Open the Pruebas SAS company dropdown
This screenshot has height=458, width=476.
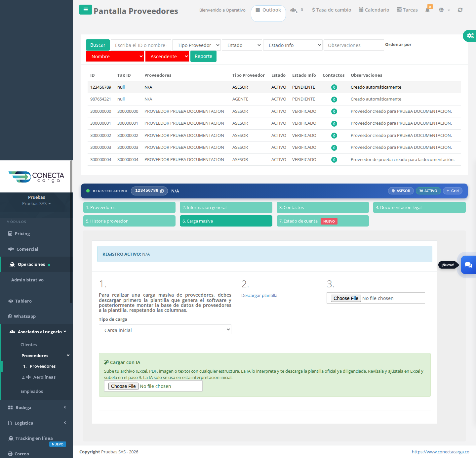(x=36, y=203)
